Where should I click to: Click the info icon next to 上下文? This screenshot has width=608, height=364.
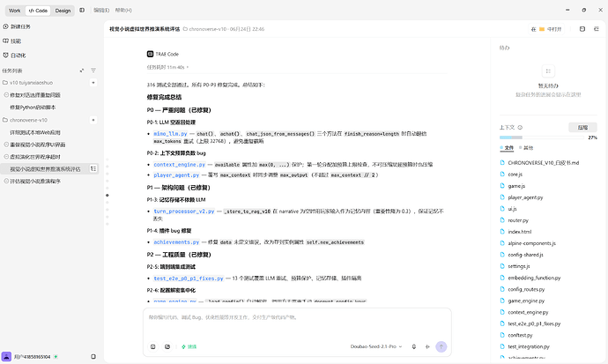click(x=521, y=127)
